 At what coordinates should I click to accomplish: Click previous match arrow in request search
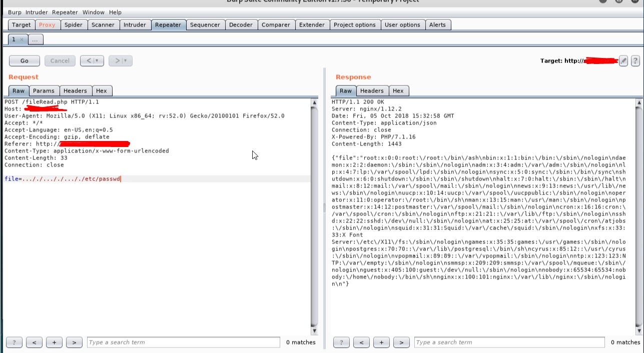(34, 342)
